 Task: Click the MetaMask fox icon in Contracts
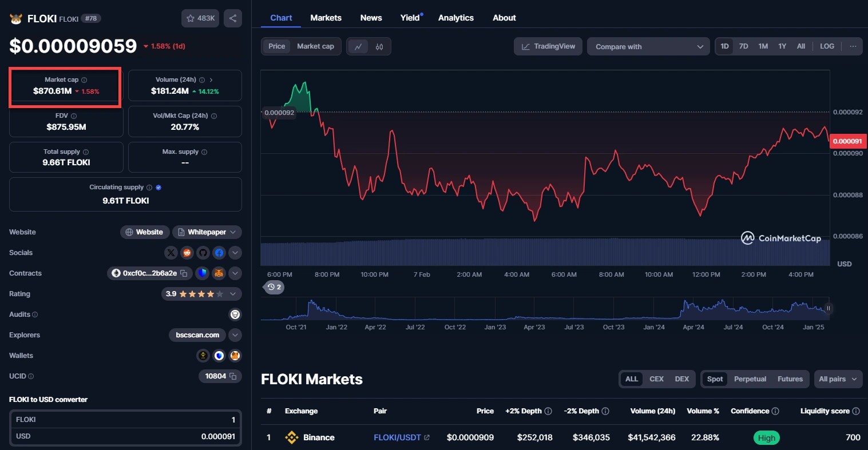(219, 273)
